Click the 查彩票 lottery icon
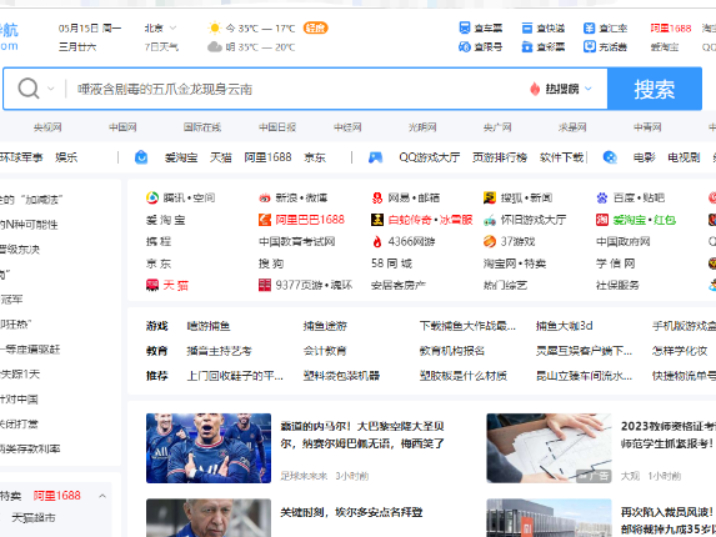Screen dimensions: 716x537 [x=527, y=47]
